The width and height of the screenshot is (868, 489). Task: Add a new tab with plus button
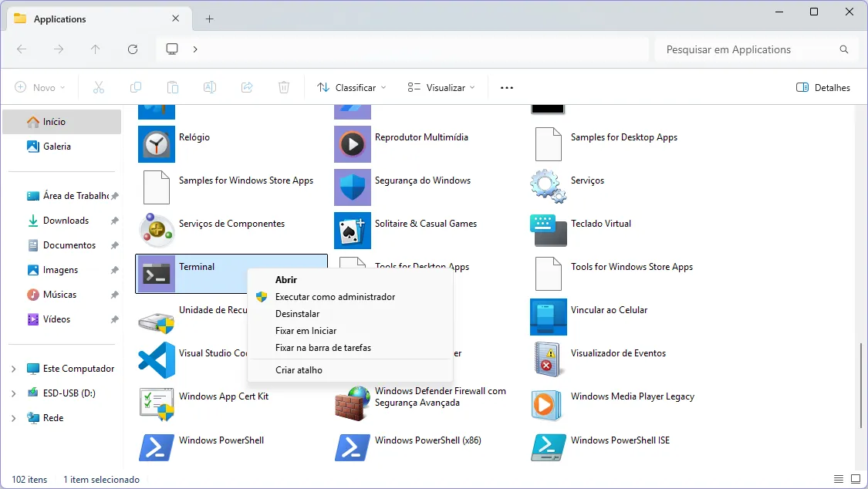(x=209, y=19)
